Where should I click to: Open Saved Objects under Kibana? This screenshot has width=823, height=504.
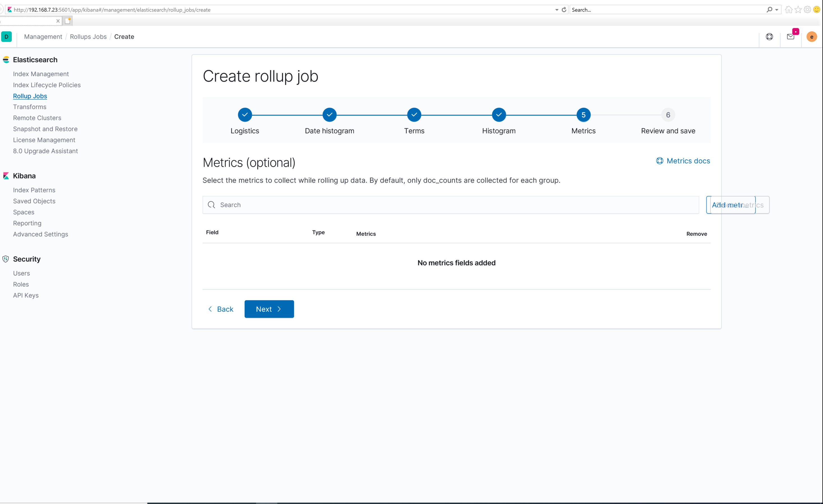coord(34,201)
